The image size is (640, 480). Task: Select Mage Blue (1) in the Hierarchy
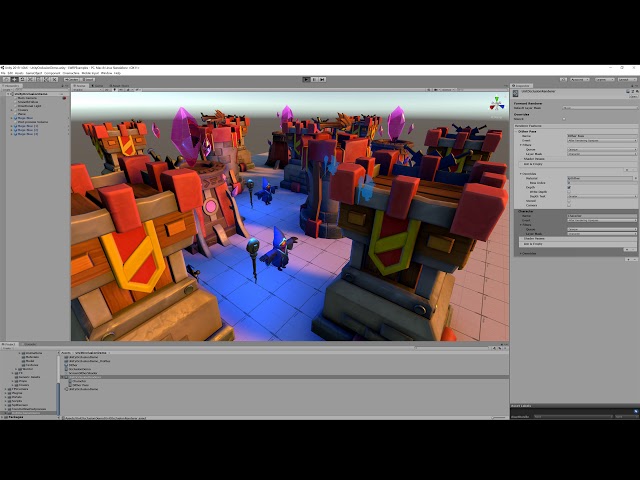(28, 126)
